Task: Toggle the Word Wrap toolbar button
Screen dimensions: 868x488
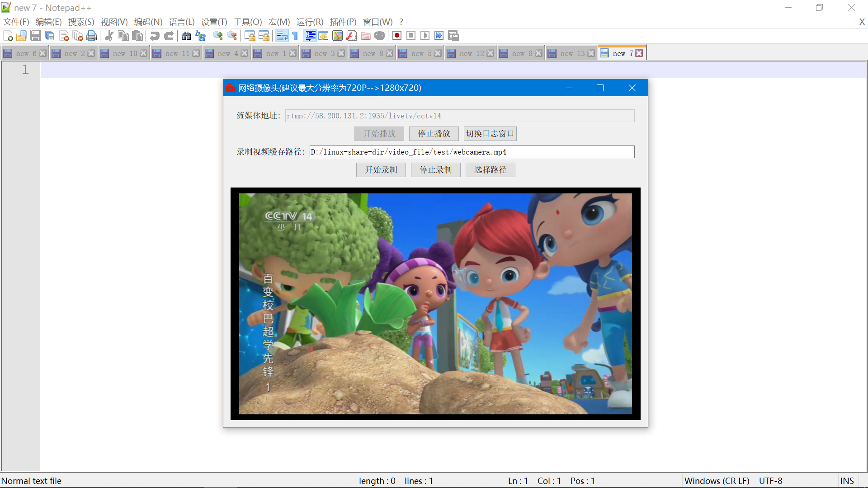Action: 282,36
